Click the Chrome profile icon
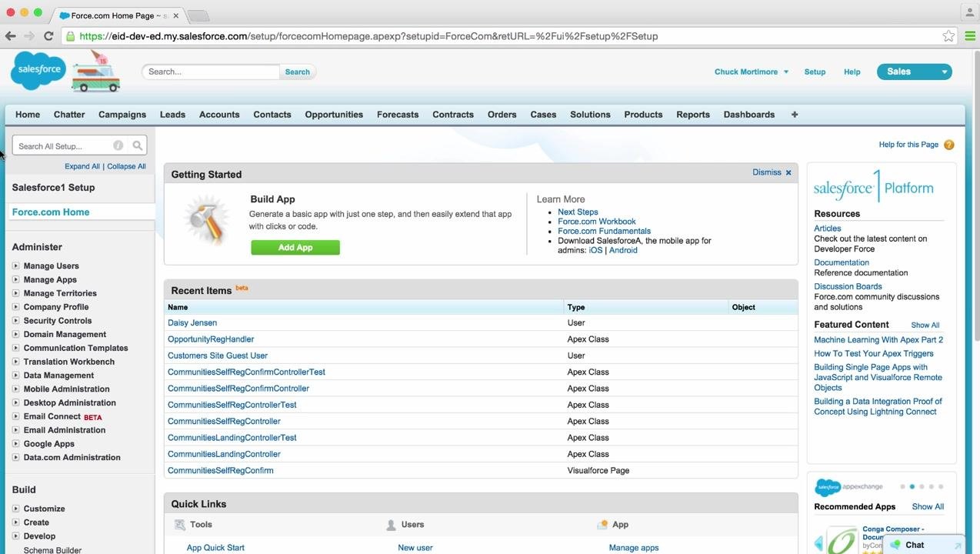 pyautogui.click(x=969, y=12)
